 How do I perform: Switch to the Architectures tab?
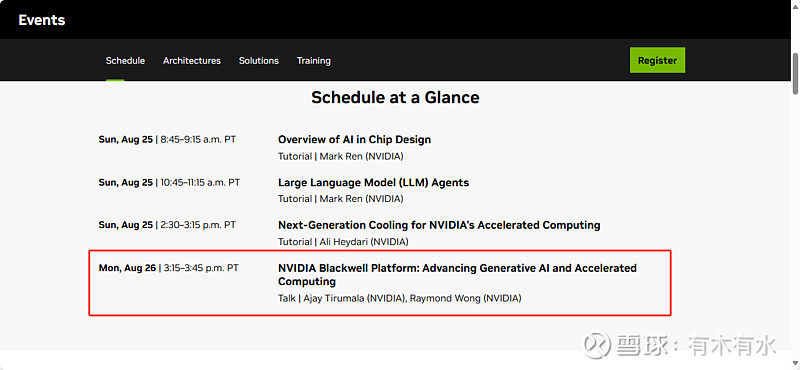[x=192, y=61]
